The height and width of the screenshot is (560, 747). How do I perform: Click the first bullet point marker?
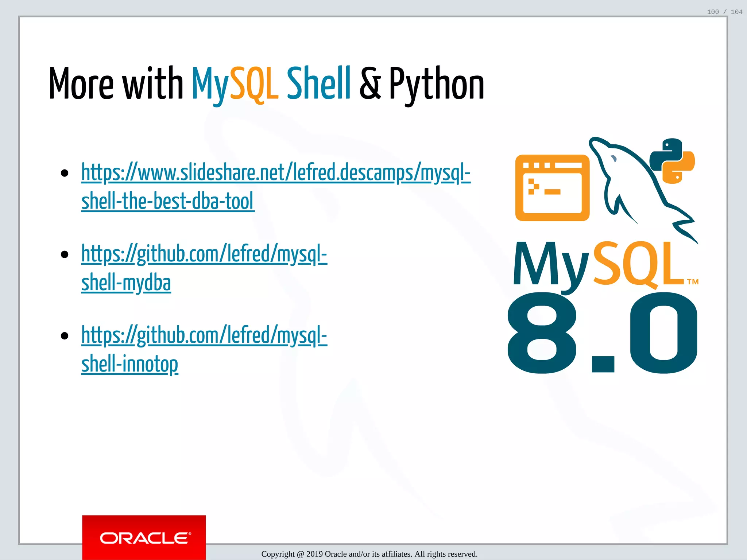(65, 173)
